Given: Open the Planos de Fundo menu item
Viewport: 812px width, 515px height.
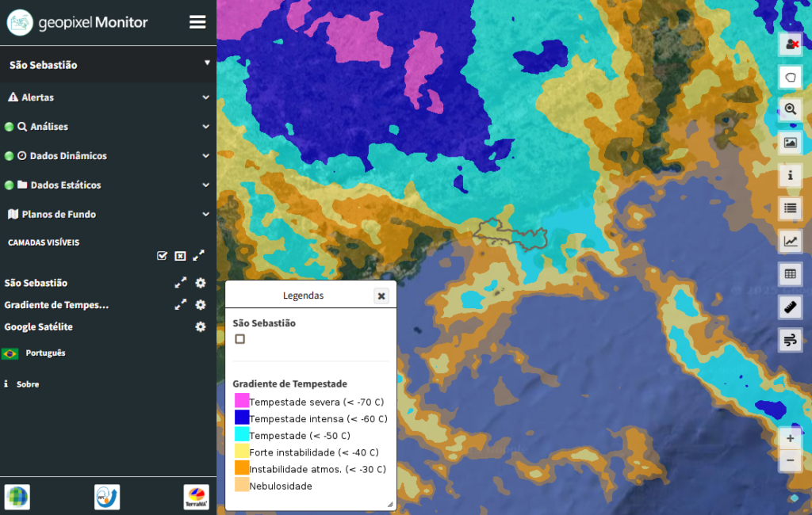Looking at the screenshot, I should point(108,215).
